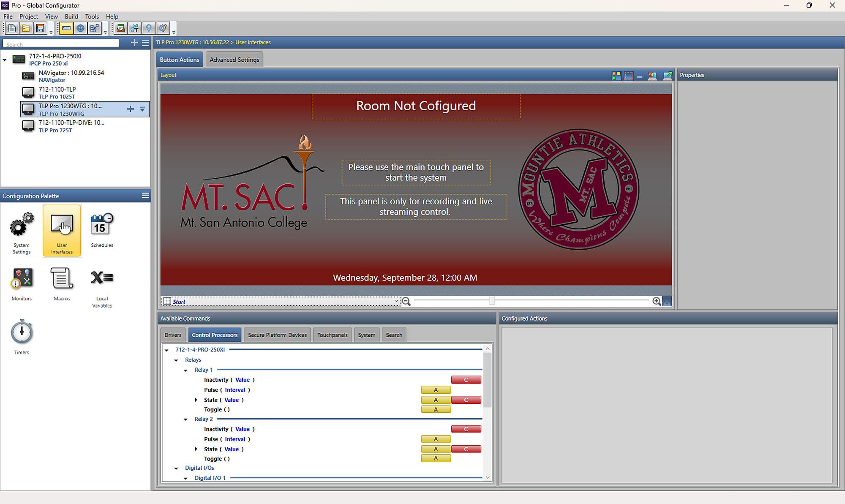The image size is (845, 504).
Task: Click the fit-to-window icon beside zoom in
Action: point(667,301)
